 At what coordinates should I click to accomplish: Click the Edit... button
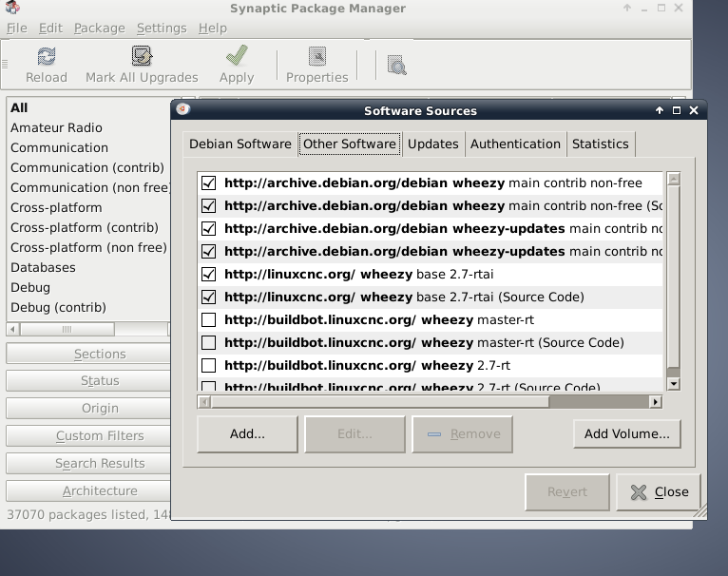(x=354, y=433)
